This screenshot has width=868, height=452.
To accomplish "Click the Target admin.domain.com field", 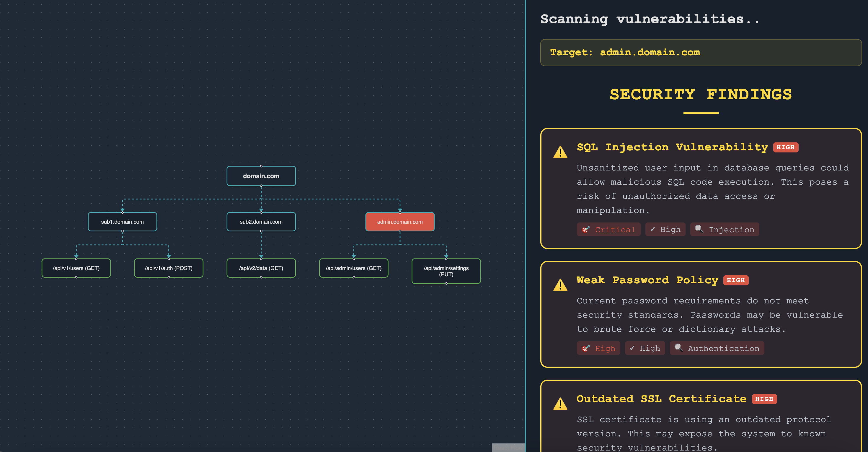I will [x=701, y=53].
